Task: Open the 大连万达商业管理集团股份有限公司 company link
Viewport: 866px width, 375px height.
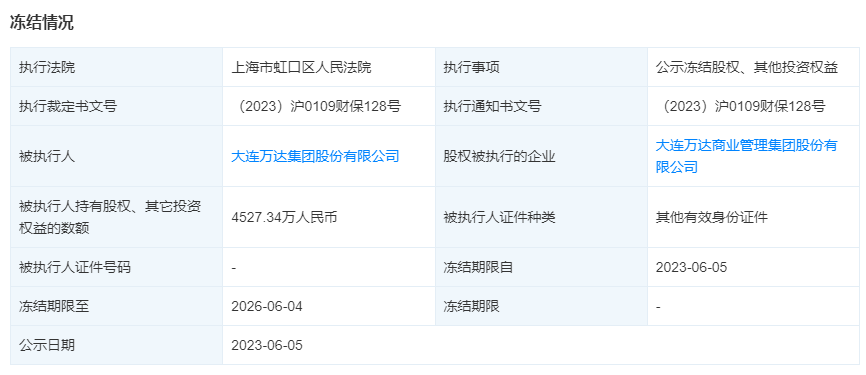Action: coord(747,156)
